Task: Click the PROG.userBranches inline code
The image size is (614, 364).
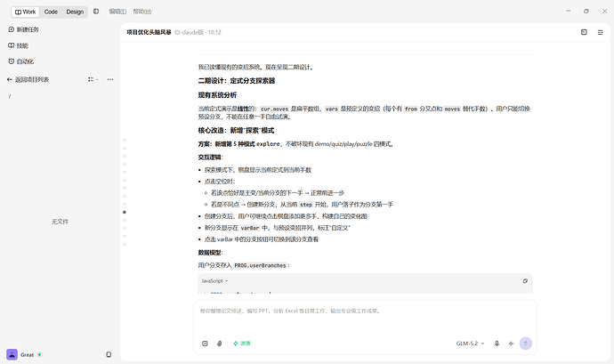Action: point(261,265)
